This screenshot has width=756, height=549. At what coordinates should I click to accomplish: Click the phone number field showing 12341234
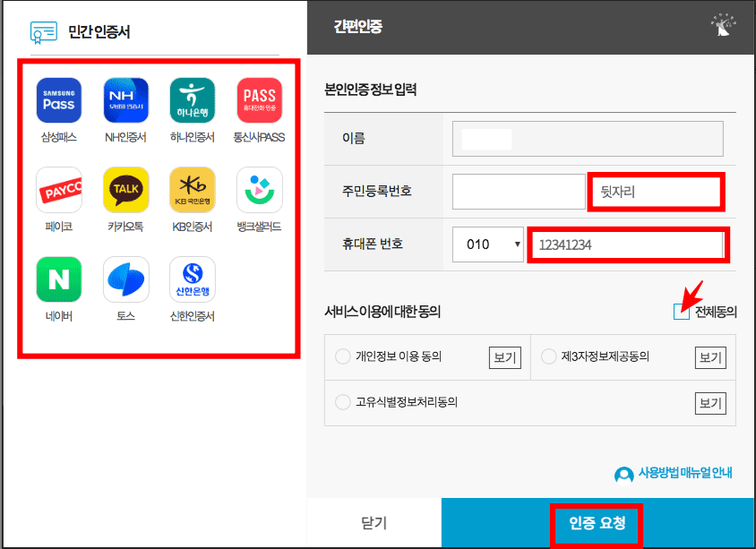[x=628, y=245]
